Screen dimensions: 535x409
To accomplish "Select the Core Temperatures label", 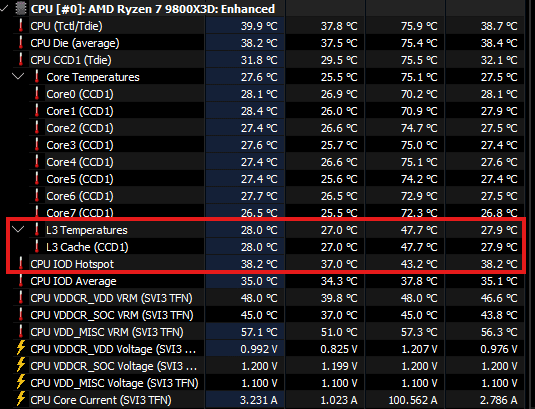I will (x=93, y=77).
